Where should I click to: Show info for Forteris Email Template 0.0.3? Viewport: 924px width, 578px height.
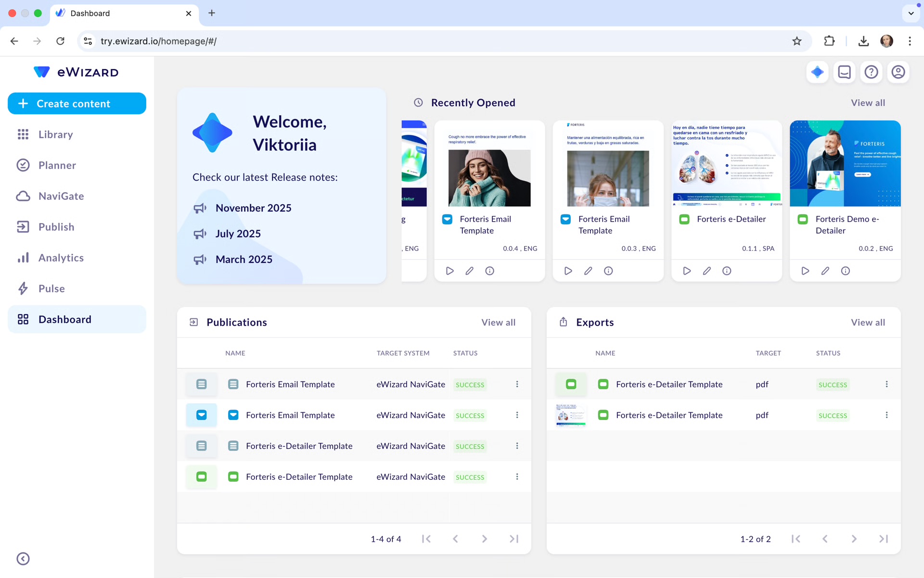[608, 271]
